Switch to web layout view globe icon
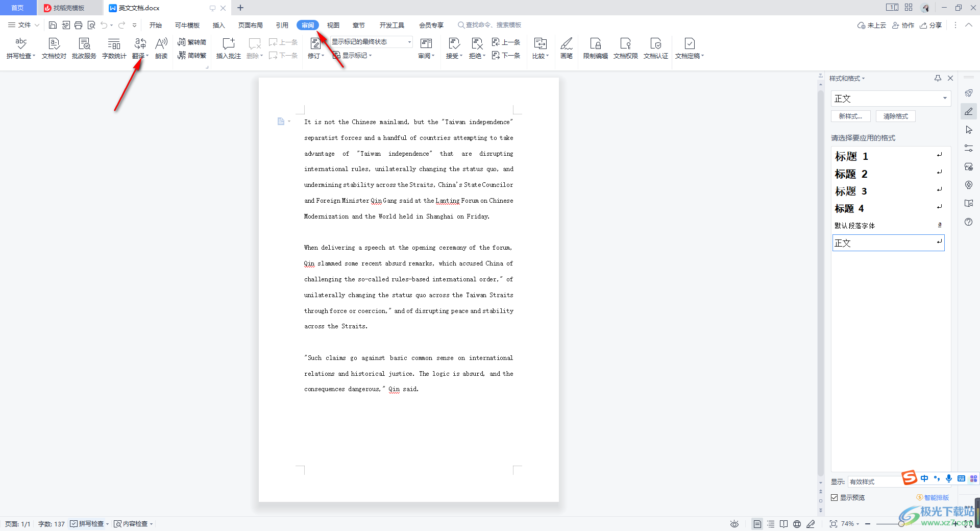 pos(797,524)
